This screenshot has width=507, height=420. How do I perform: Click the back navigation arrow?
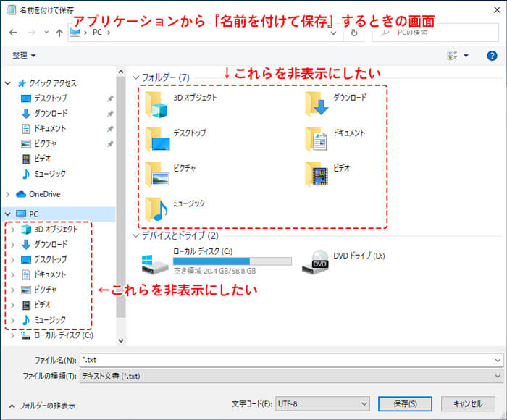point(13,33)
